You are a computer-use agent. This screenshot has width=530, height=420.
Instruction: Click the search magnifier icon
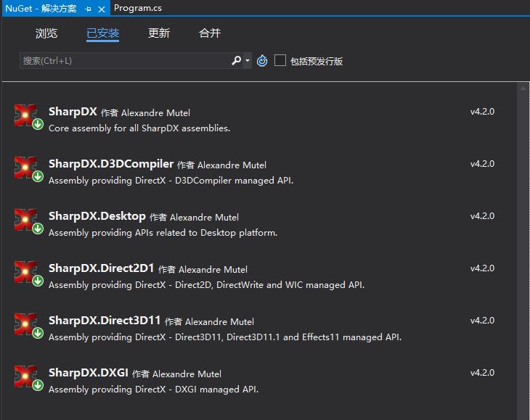[x=236, y=61]
